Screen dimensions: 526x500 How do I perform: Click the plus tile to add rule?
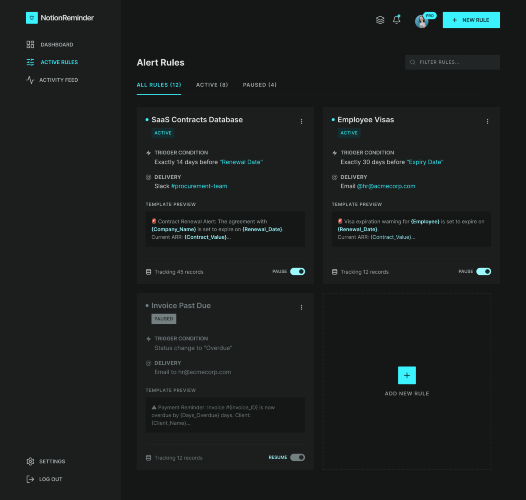407,375
